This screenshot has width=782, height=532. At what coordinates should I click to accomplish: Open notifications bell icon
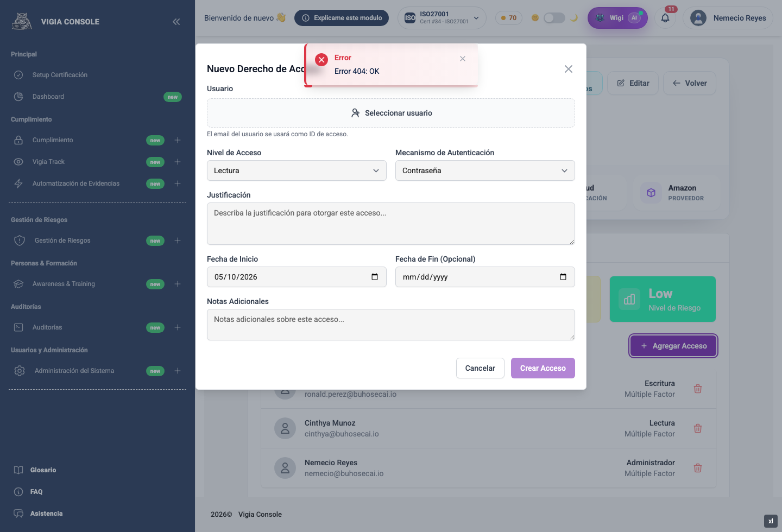(665, 18)
